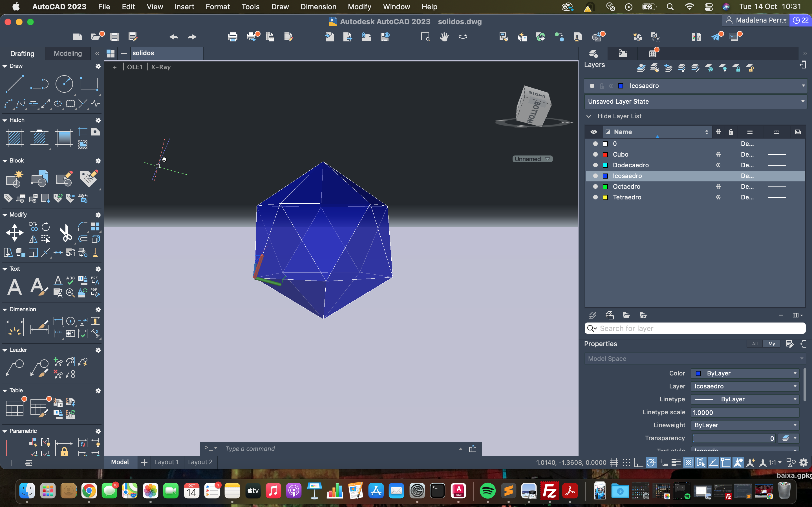812x507 pixels.
Task: Click the Pan hand tool
Action: (444, 37)
